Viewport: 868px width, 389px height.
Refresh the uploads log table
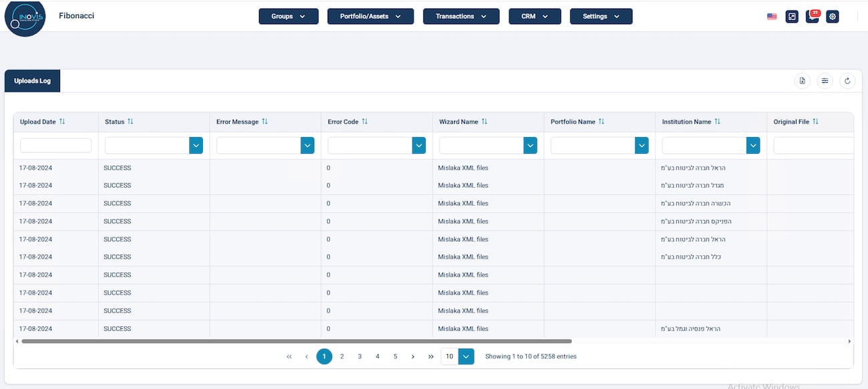click(x=847, y=81)
